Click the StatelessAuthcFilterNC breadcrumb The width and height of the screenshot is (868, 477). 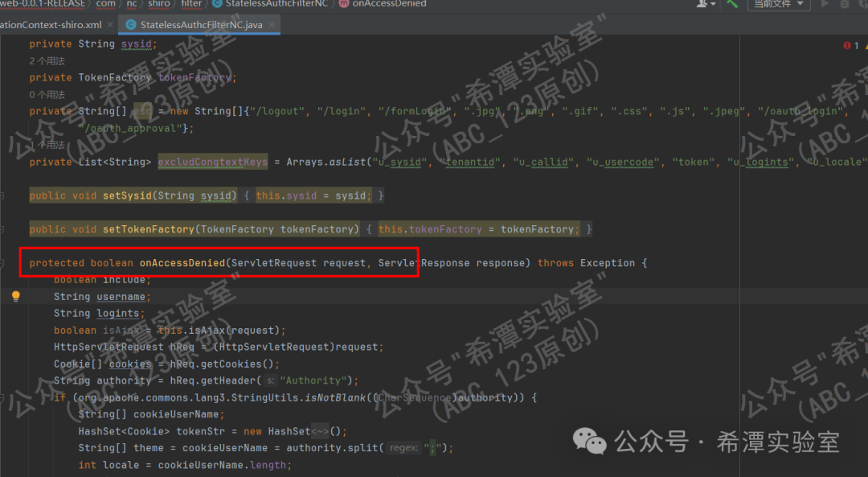[x=276, y=4]
